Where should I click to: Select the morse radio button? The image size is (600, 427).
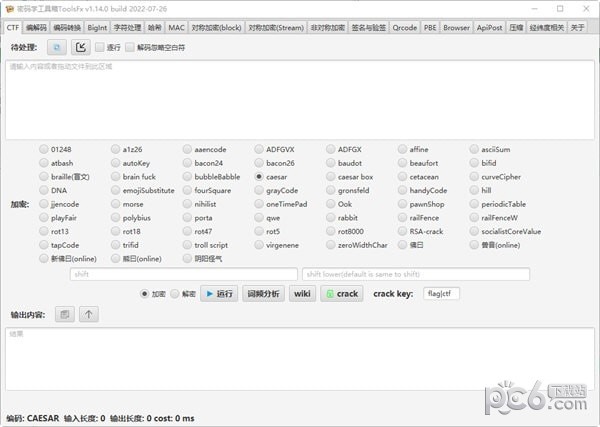click(x=115, y=204)
